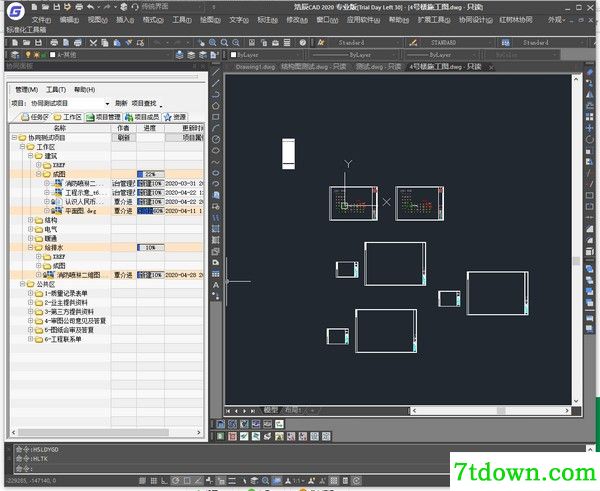Click the 10% progress bar for 给排水
Viewport: 600px width, 491px height.
(x=151, y=248)
